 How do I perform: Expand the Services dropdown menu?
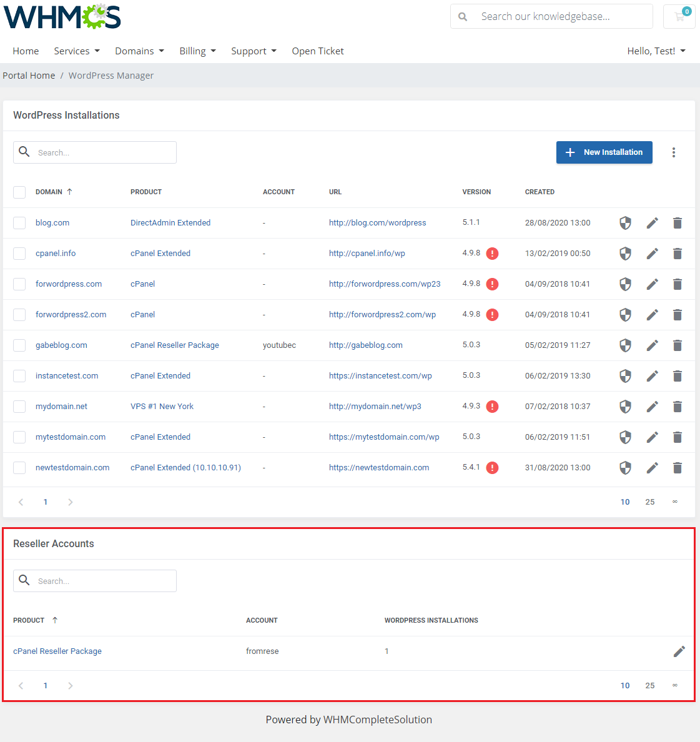[x=77, y=51]
